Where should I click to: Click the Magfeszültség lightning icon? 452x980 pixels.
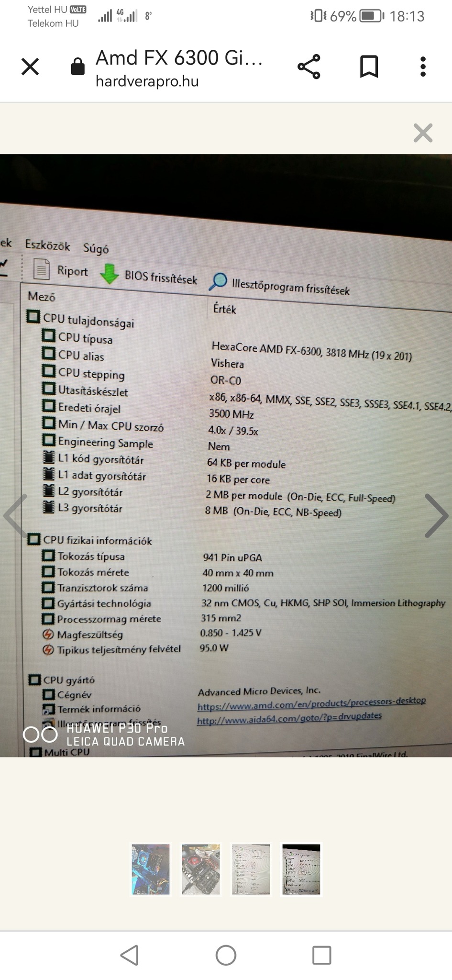(48, 635)
